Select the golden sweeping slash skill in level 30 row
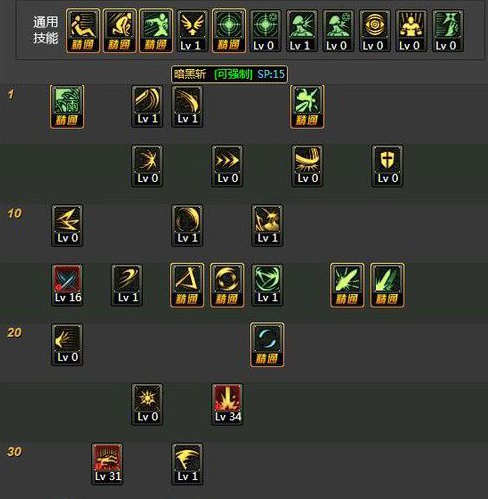This screenshot has width=488, height=499. [187, 464]
